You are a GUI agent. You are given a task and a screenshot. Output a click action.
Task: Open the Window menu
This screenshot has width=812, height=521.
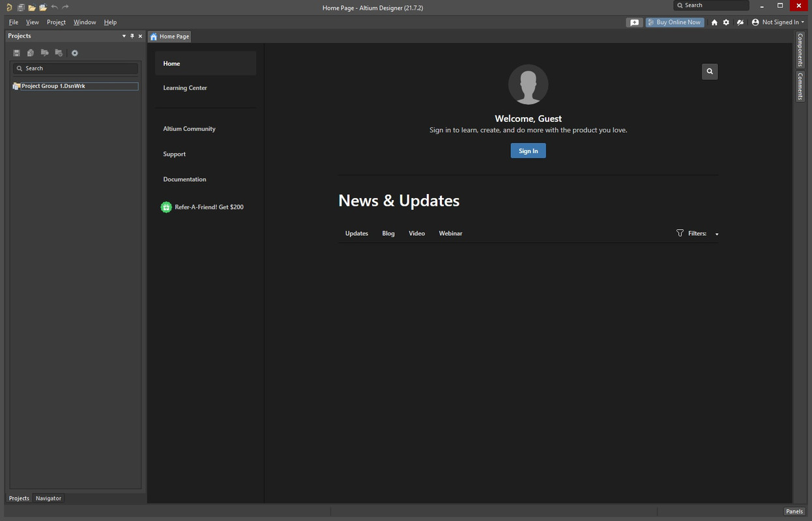click(x=85, y=22)
